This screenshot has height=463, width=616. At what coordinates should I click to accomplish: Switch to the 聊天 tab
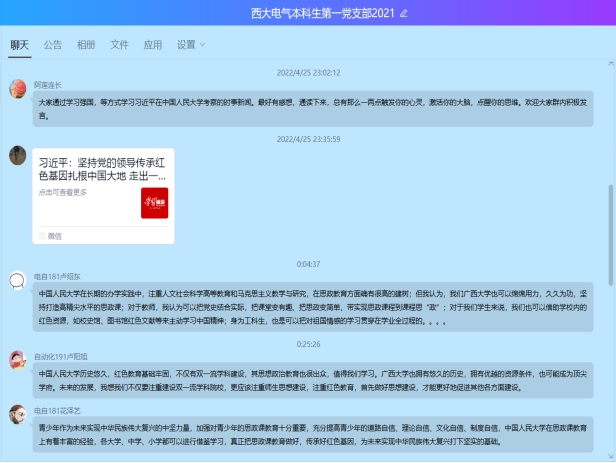[20, 45]
